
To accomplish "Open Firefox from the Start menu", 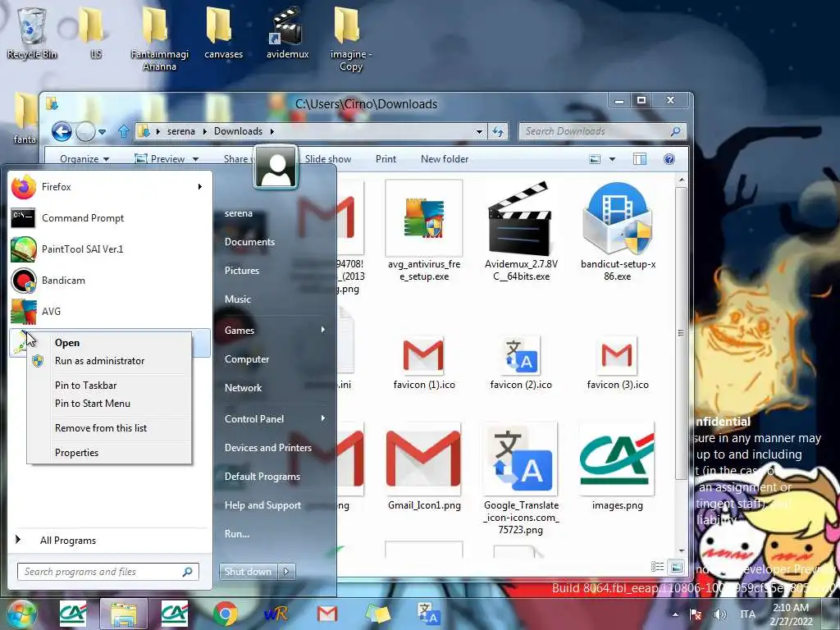I will point(110,187).
